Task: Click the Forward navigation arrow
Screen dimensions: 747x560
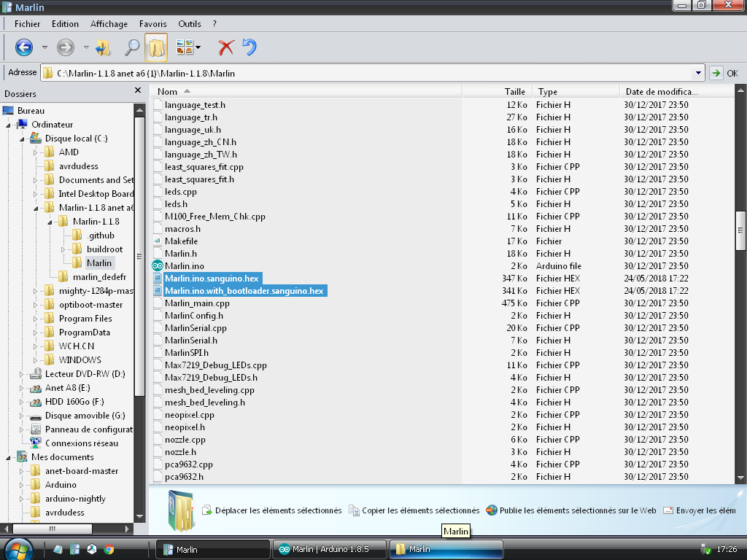Action: (x=65, y=47)
